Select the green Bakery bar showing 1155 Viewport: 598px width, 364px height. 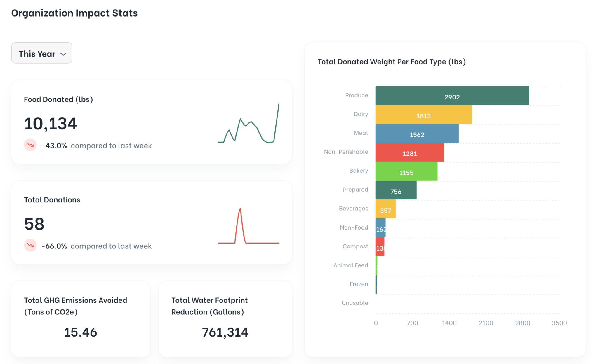[x=406, y=171]
